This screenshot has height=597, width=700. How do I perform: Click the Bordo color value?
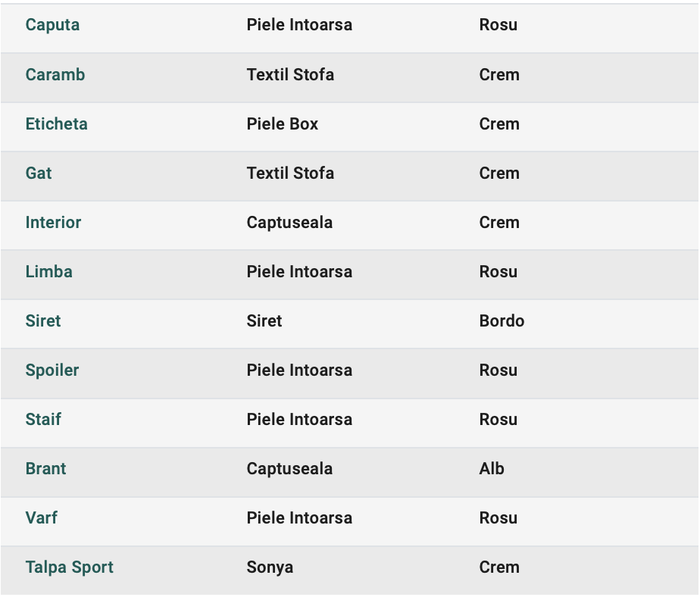pyautogui.click(x=502, y=320)
